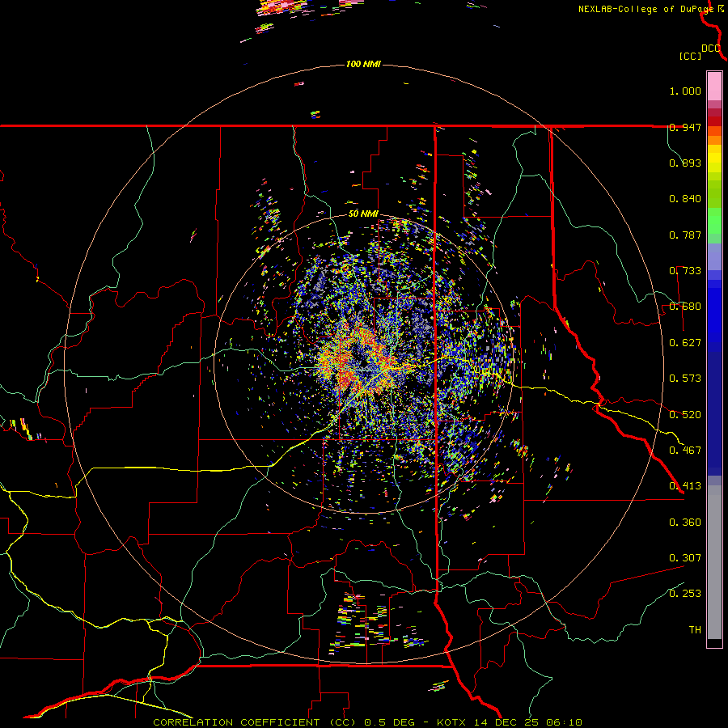Click the 100 NMI range ring label
Image resolution: width=728 pixels, height=728 pixels.
pyautogui.click(x=363, y=64)
